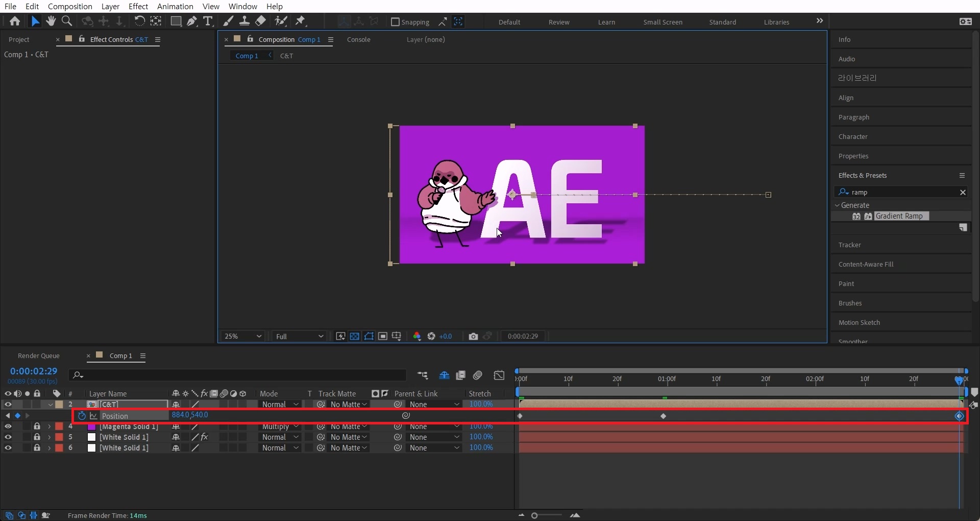Select the Eraser tool
The height and width of the screenshot is (521, 980).
261,21
